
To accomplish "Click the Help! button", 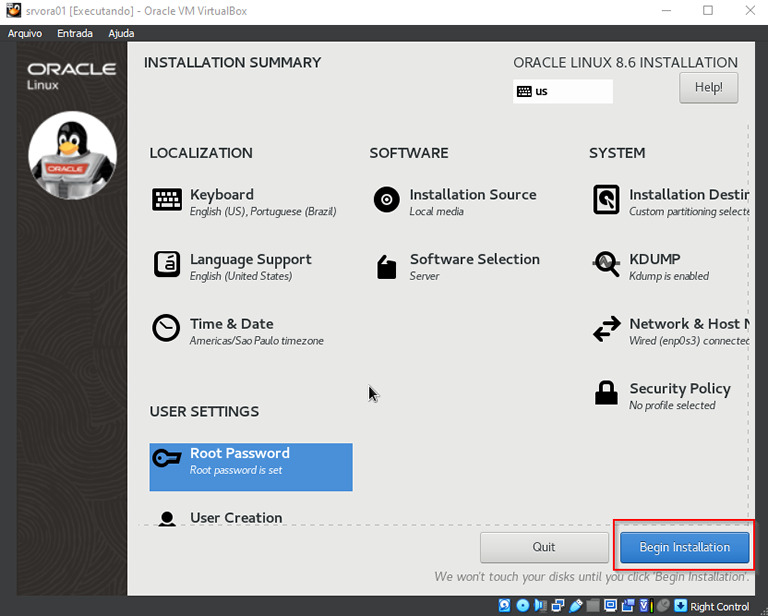I will (709, 88).
